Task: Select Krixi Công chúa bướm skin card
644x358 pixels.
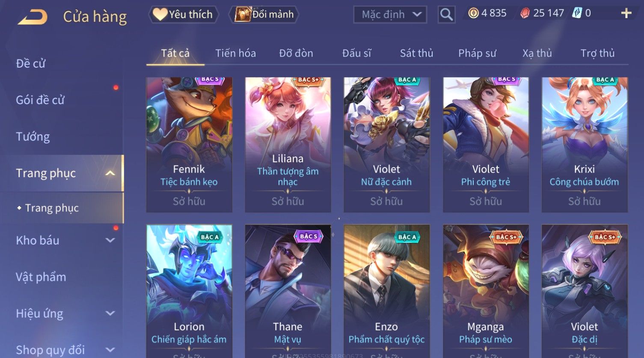Action: click(585, 145)
